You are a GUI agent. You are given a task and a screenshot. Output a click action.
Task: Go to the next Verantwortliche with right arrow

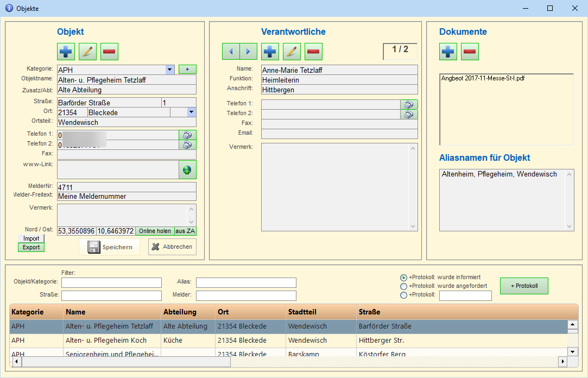tap(249, 52)
